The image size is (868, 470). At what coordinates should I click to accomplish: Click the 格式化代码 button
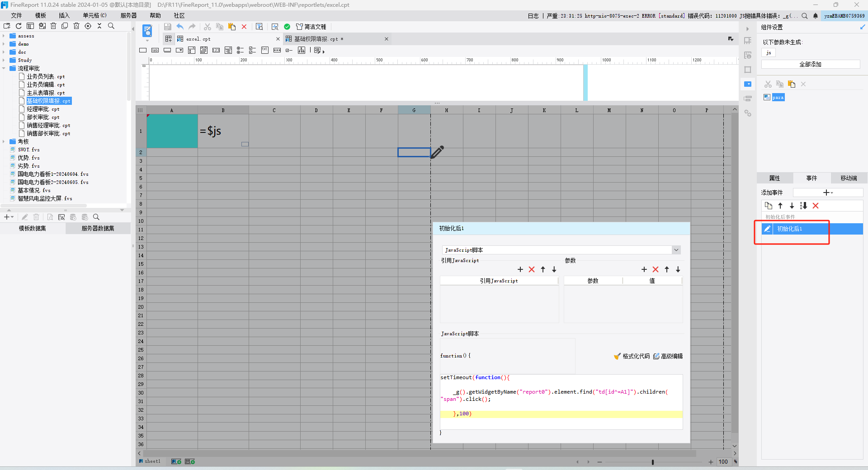632,356
